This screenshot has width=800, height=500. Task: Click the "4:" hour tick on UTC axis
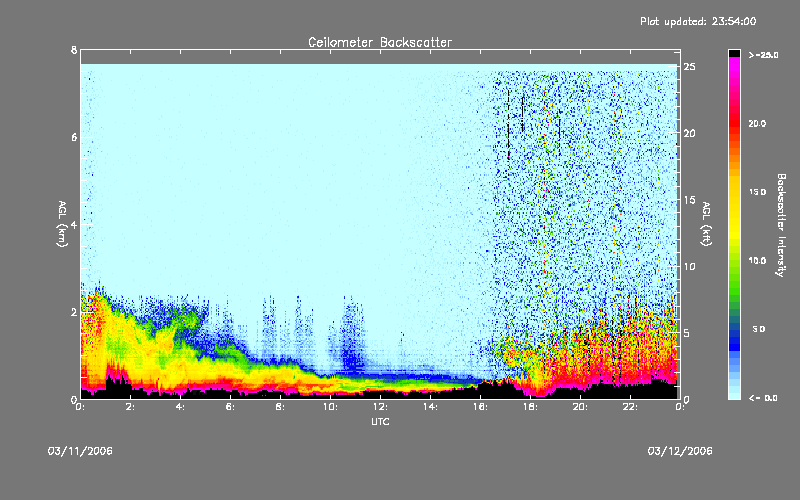[x=181, y=407]
